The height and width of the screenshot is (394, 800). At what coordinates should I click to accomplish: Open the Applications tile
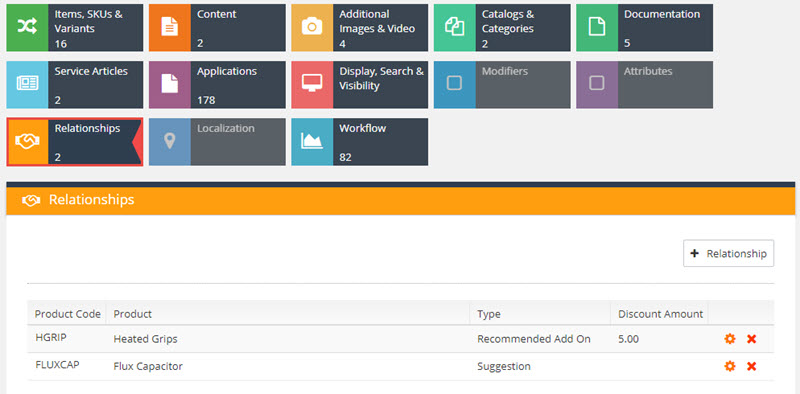(x=217, y=85)
